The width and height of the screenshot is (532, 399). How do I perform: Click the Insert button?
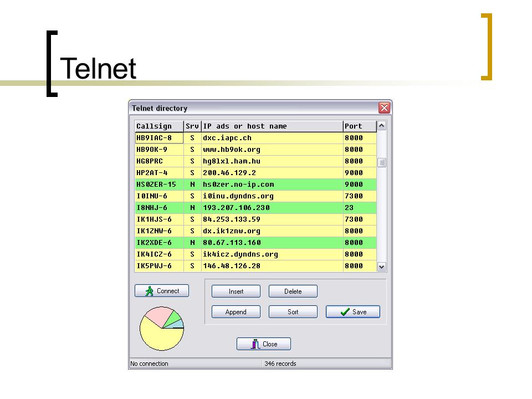236,291
